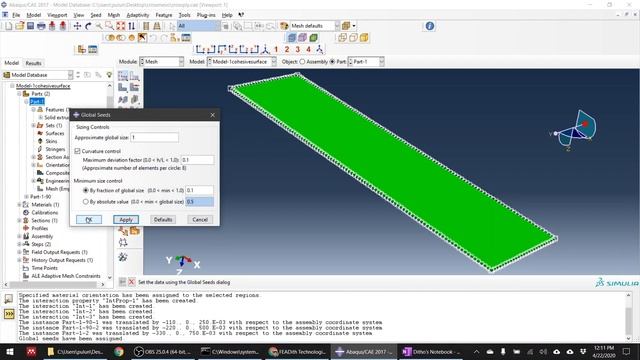
Task: Click the green render style cube icon
Action: coord(313,38)
